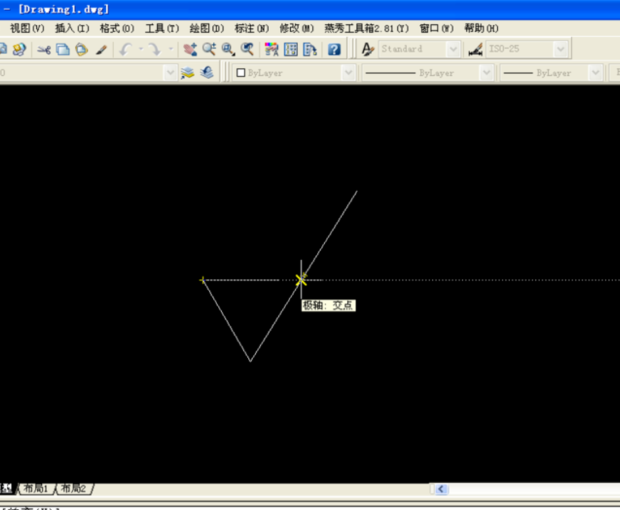The height and width of the screenshot is (510, 620).
Task: Open the Dimension Style manager icon
Action: [475, 49]
